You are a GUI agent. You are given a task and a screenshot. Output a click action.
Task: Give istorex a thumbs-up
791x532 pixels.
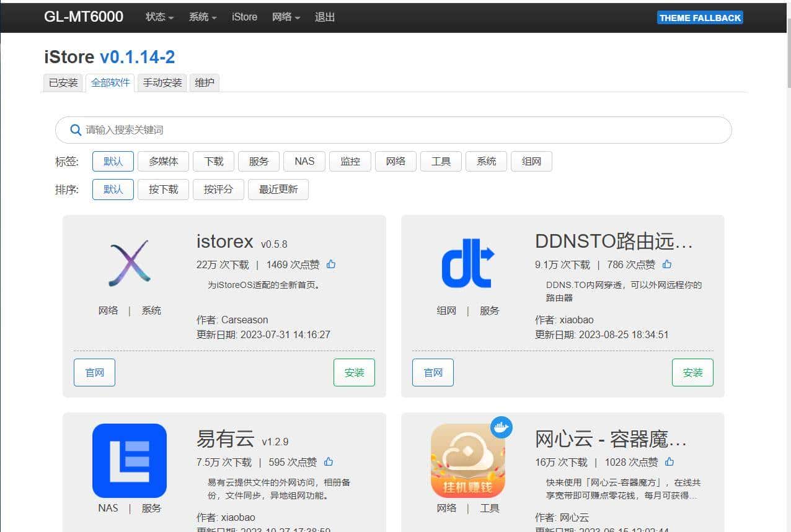coord(330,264)
